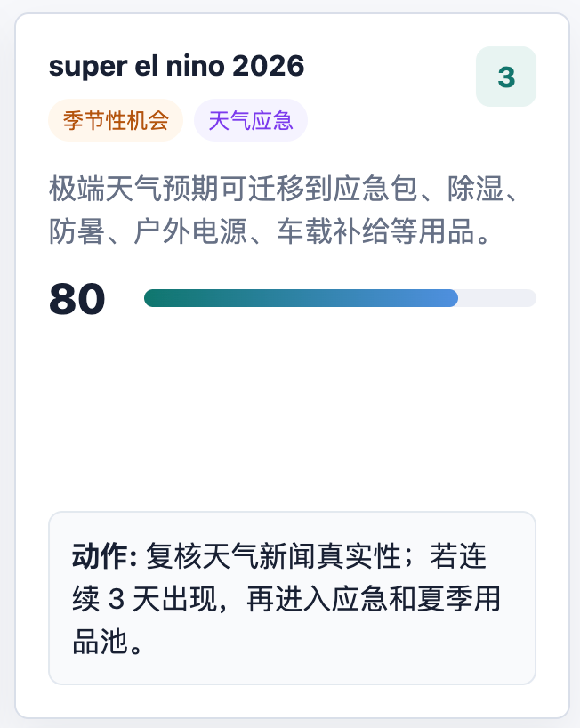The image size is (580, 728).
Task: Click the empty gray end of the score bar
Action: [497, 298]
